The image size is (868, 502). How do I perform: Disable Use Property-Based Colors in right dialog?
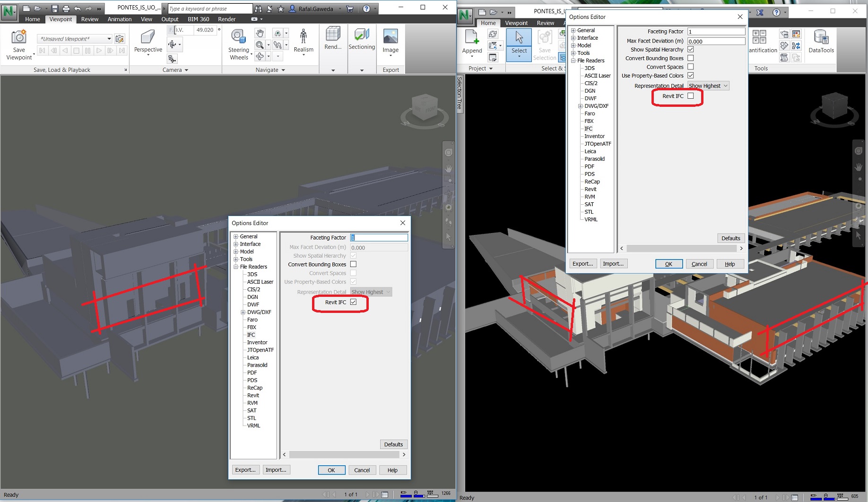691,76
